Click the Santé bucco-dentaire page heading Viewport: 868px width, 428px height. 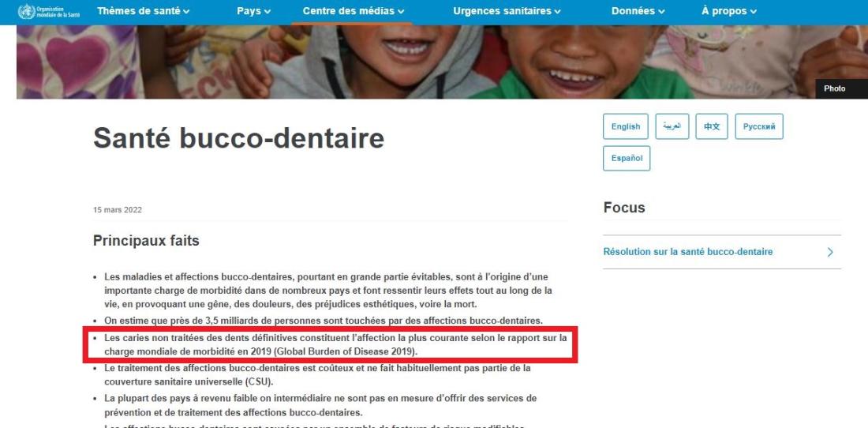click(x=238, y=138)
